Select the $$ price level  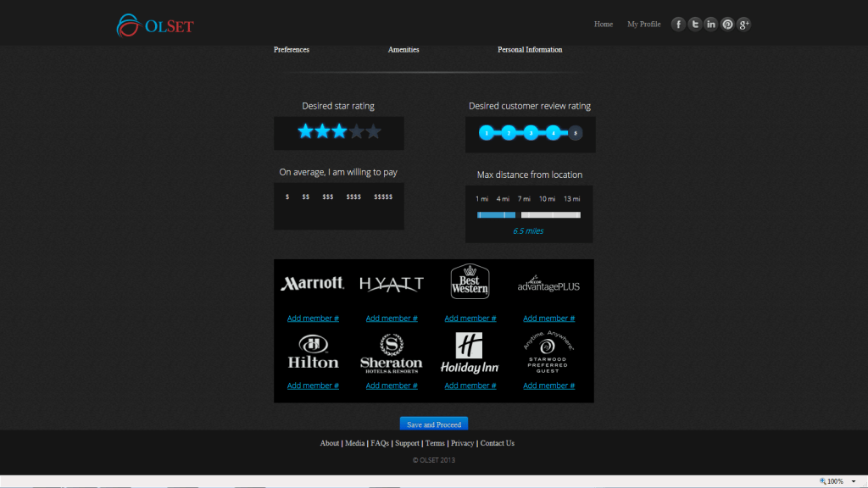pos(305,197)
